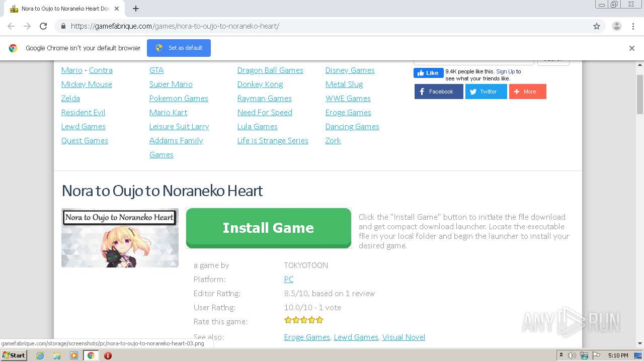Open the WWE Games link

348,99
